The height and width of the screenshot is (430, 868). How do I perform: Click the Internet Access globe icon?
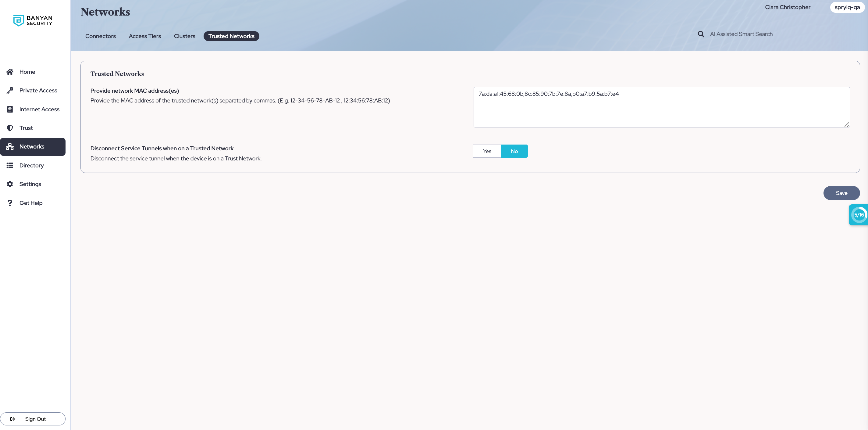coord(10,109)
